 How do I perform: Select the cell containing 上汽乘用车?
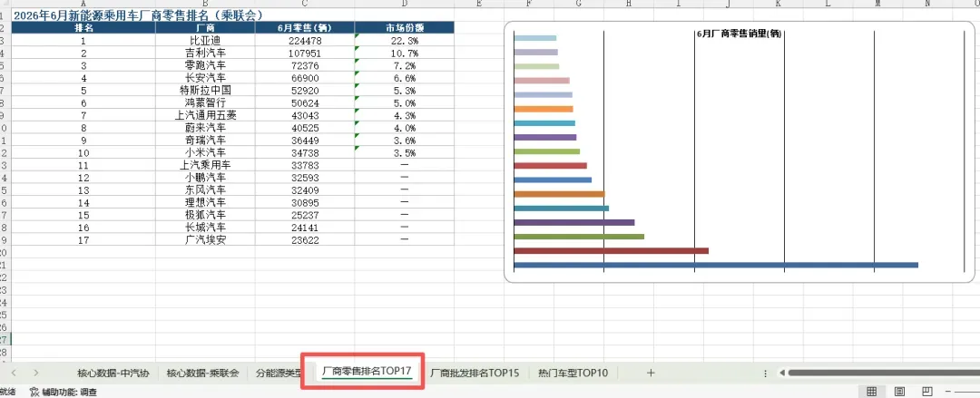205,165
